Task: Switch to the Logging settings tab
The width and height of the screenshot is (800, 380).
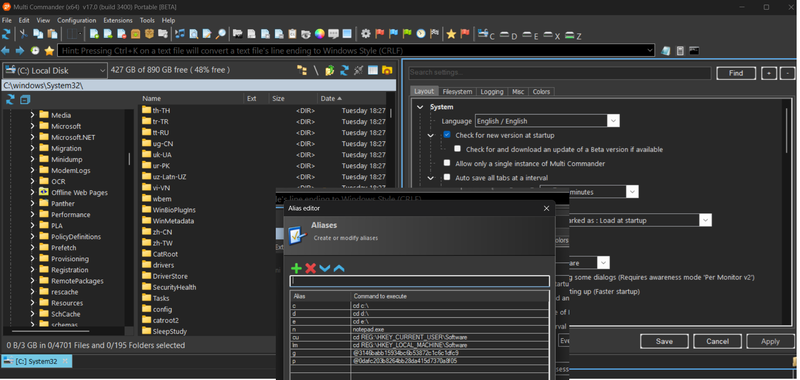Action: coord(492,92)
